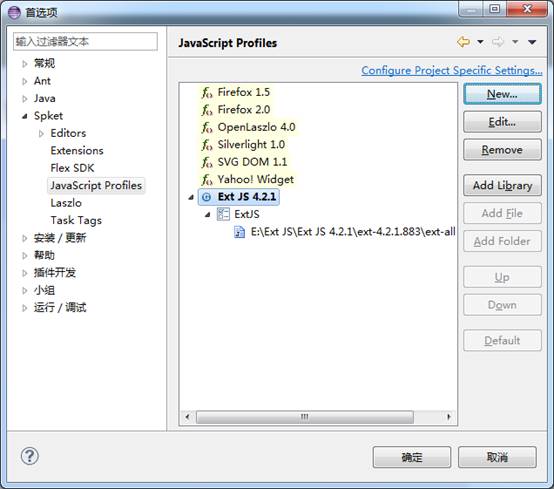Expand the Editors tree node
Screen dimensions: 554x489
click(41, 133)
